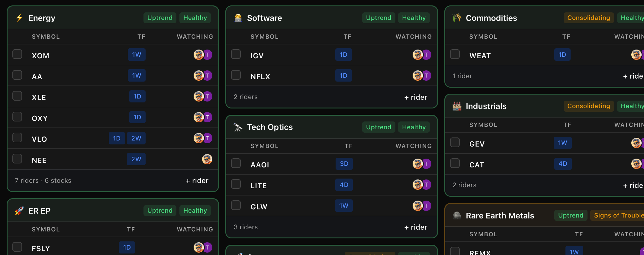Click the 4D timeframe tag for LITE
The width and height of the screenshot is (644, 255).
point(344,185)
